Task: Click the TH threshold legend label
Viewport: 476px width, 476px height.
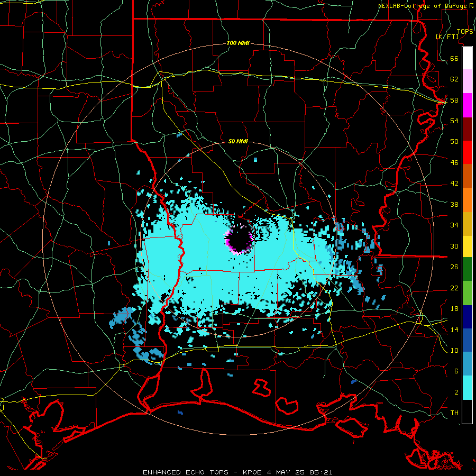Action: tap(454, 413)
